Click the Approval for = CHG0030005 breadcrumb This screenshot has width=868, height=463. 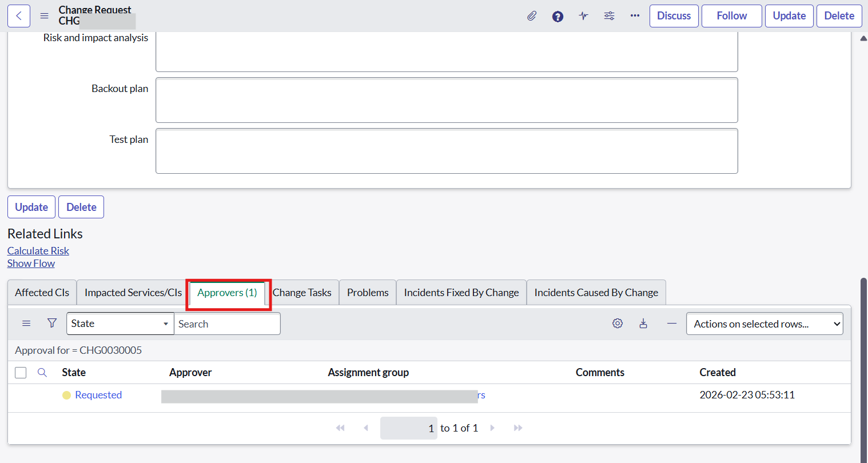point(78,350)
